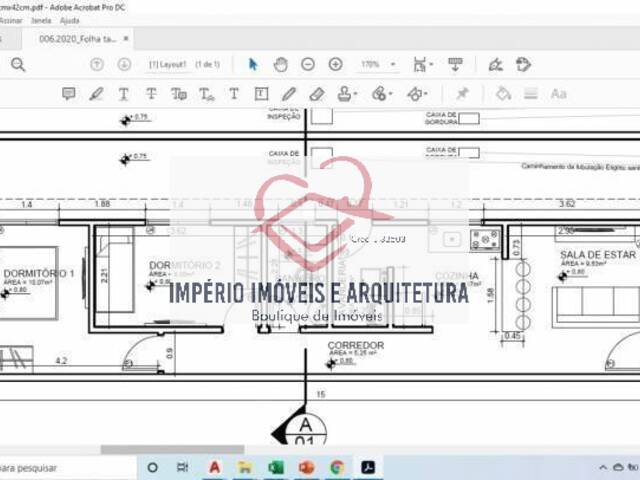Click the search magnifier icon
This screenshot has height=480, width=640.
click(18, 64)
